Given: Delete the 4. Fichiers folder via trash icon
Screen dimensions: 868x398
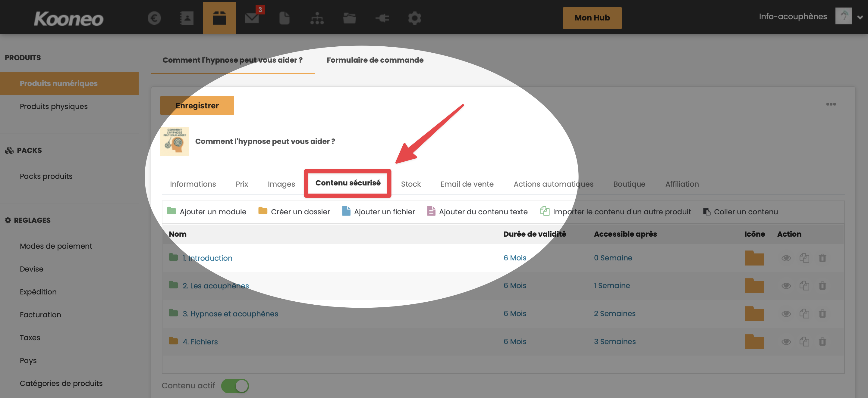Looking at the screenshot, I should pyautogui.click(x=822, y=341).
